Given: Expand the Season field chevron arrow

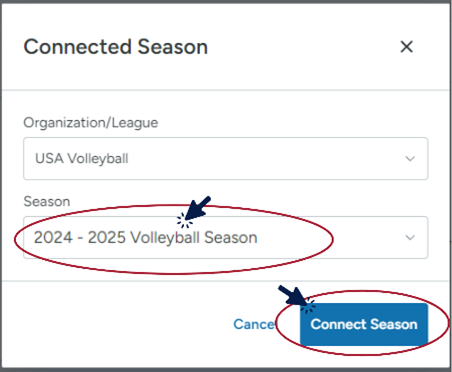Looking at the screenshot, I should coord(410,238).
